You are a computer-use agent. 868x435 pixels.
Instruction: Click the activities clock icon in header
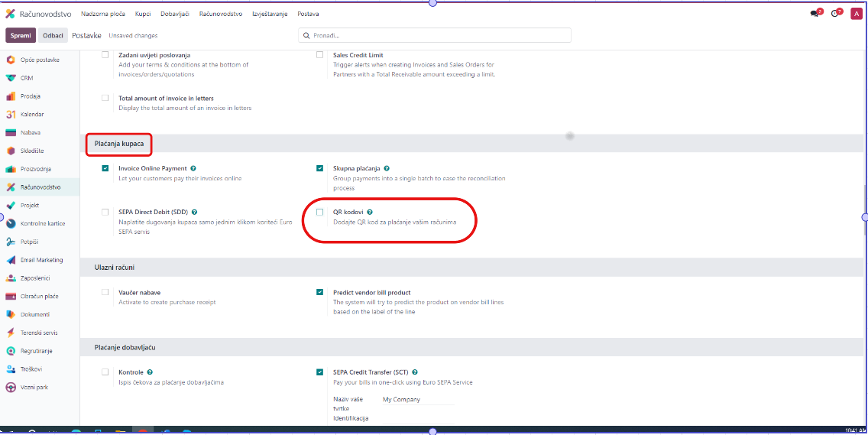pyautogui.click(x=835, y=14)
